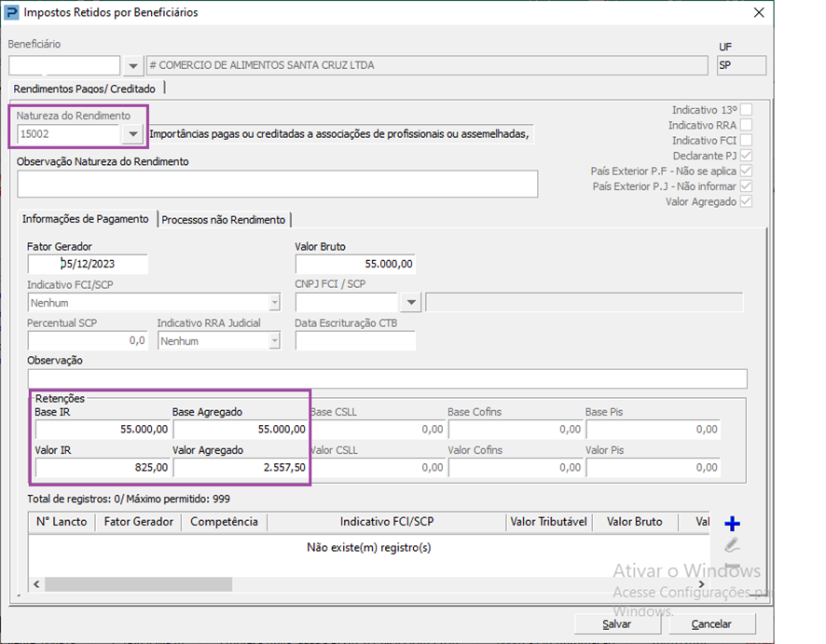Click the application logo icon in title bar
Screen dimensions: 826x644
(11, 12)
